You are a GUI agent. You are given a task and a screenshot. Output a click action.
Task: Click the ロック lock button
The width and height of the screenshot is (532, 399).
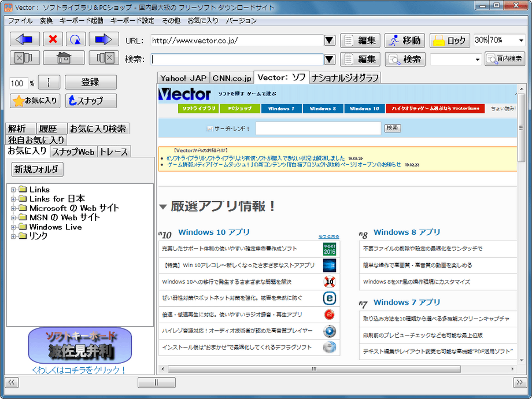pyautogui.click(x=449, y=40)
